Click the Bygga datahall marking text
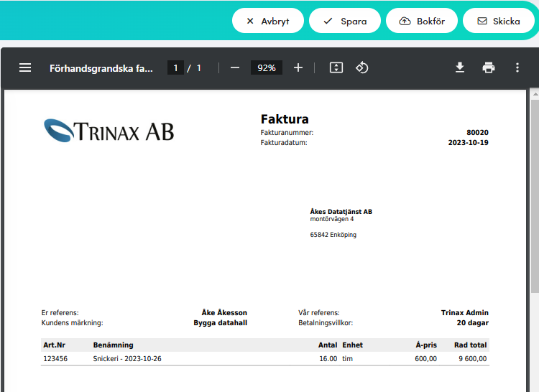539x392 pixels. [x=221, y=322]
